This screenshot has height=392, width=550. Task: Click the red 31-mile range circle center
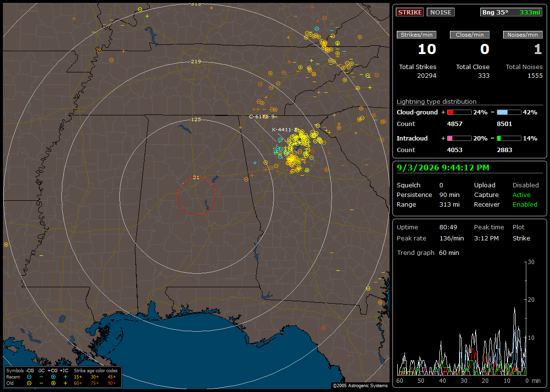tap(196, 196)
